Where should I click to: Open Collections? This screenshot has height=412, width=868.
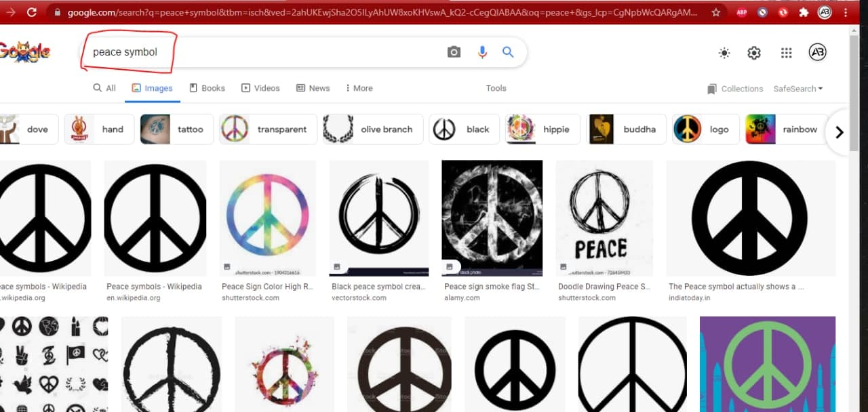[734, 89]
